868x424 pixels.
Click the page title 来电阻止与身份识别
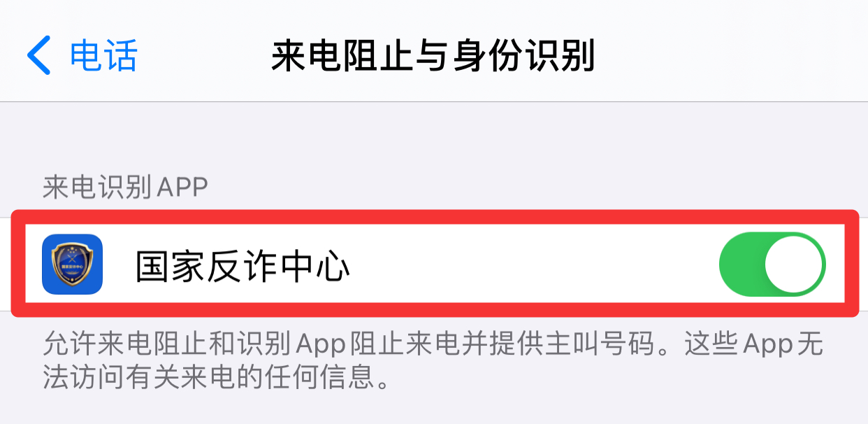[x=433, y=56]
